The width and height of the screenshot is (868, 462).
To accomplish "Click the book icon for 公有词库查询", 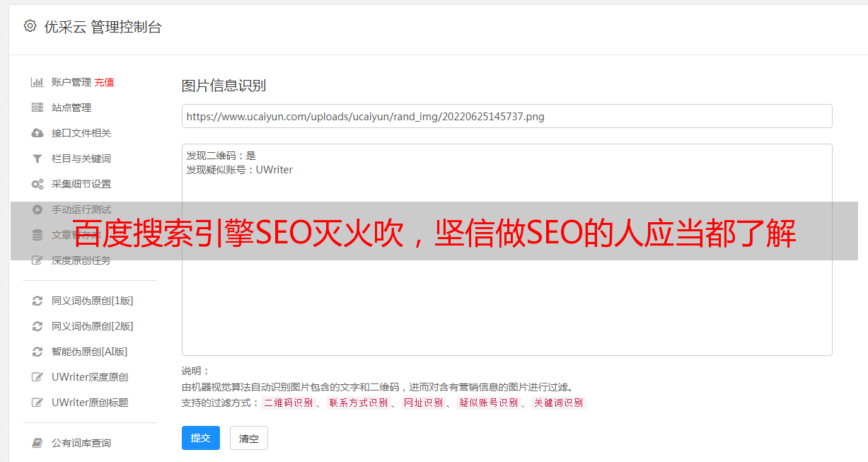I will click(37, 443).
